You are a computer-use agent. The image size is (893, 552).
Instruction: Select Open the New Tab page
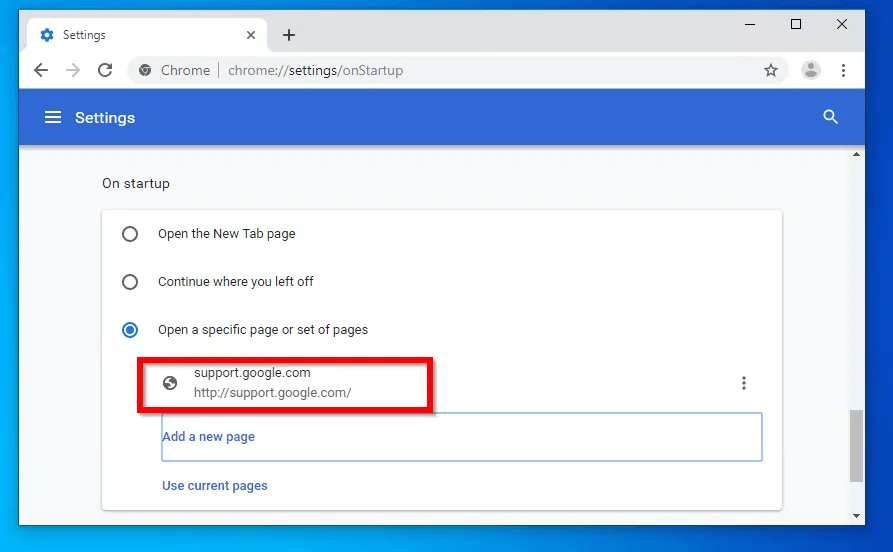point(130,234)
